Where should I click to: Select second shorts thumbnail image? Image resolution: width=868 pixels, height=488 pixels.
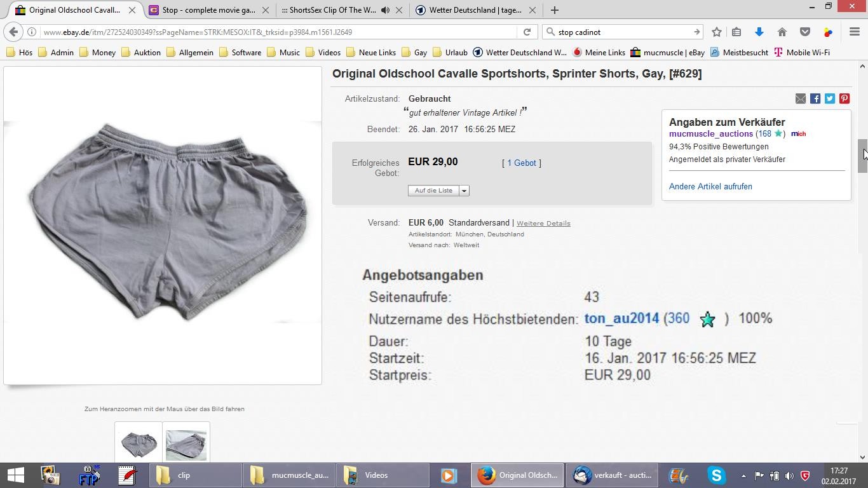pos(186,444)
